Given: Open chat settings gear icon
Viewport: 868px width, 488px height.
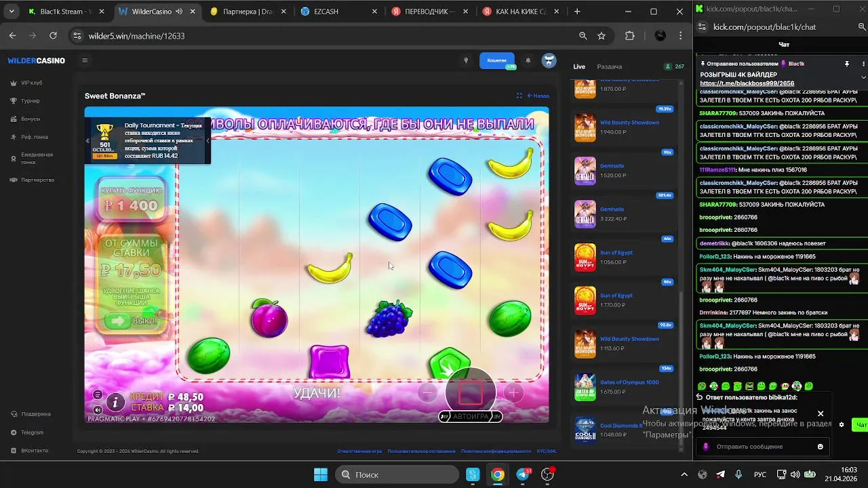Looking at the screenshot, I should 842,425.
